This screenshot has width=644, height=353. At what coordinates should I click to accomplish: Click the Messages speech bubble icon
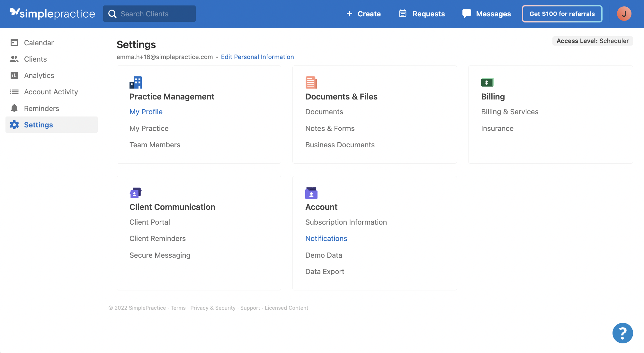click(467, 13)
